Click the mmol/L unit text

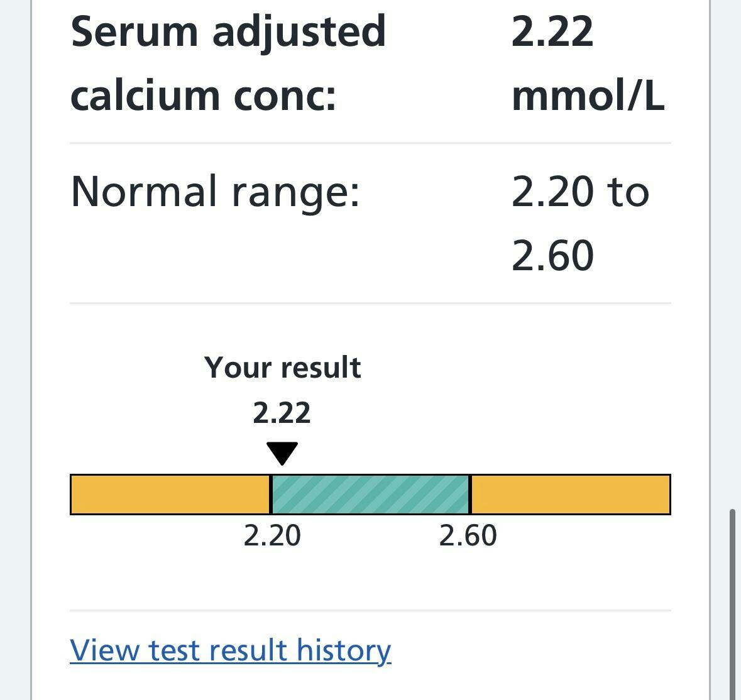588,96
